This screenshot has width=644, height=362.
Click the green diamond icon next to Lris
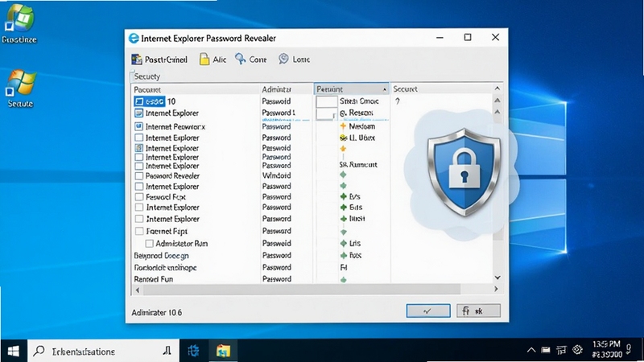pos(344,244)
